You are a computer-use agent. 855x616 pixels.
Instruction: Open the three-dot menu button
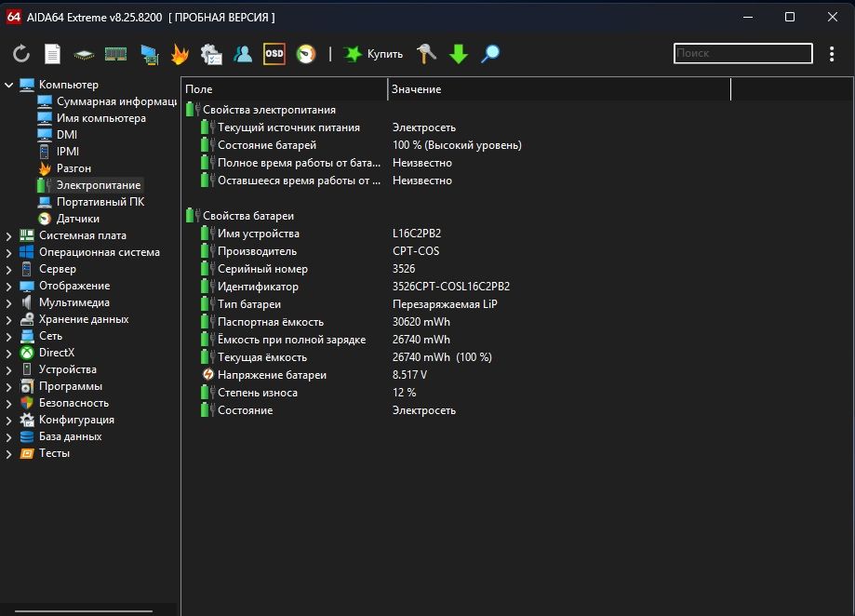pyautogui.click(x=832, y=53)
